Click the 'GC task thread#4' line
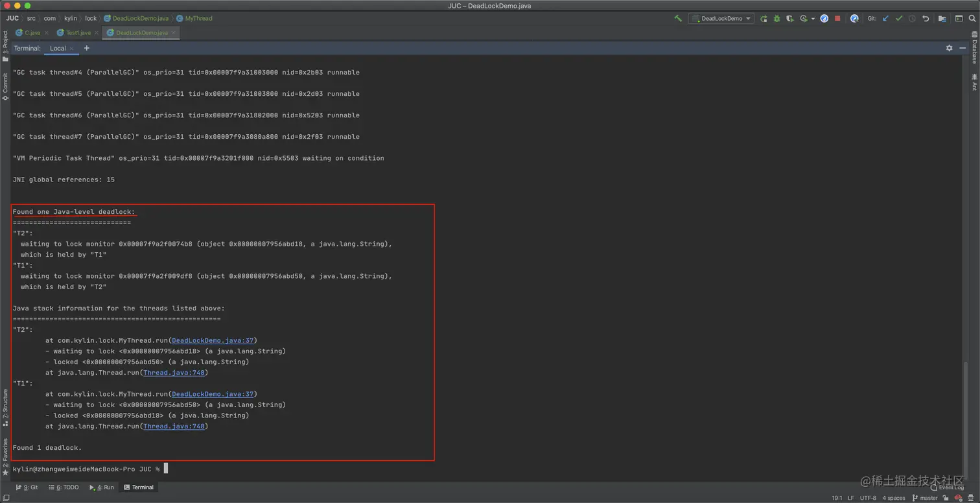Screen dimensions: 980x503 pyautogui.click(x=186, y=73)
